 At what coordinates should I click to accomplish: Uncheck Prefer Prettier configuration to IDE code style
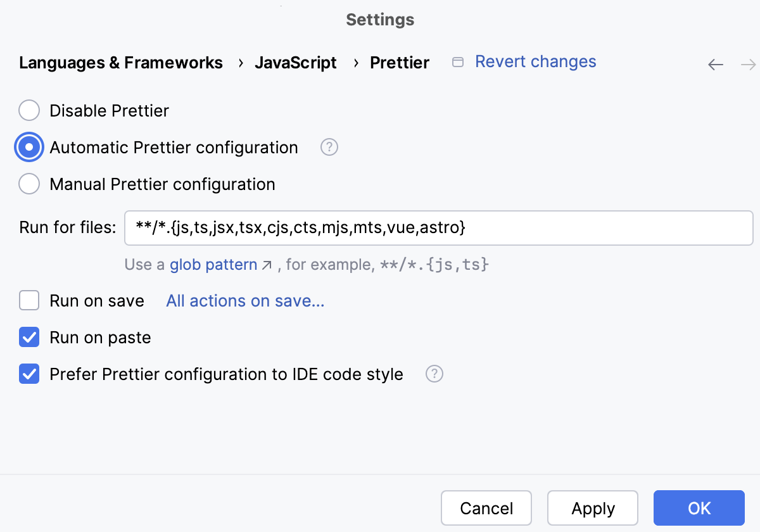point(28,374)
